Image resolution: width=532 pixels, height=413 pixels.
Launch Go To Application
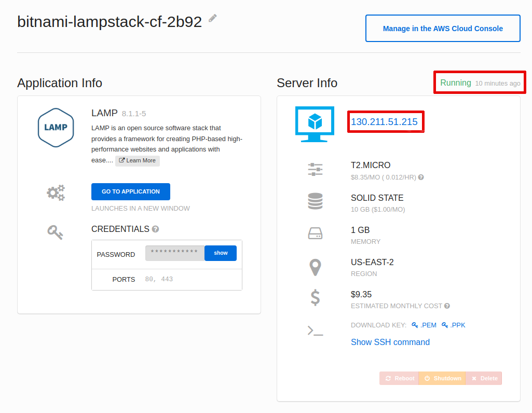coord(131,191)
